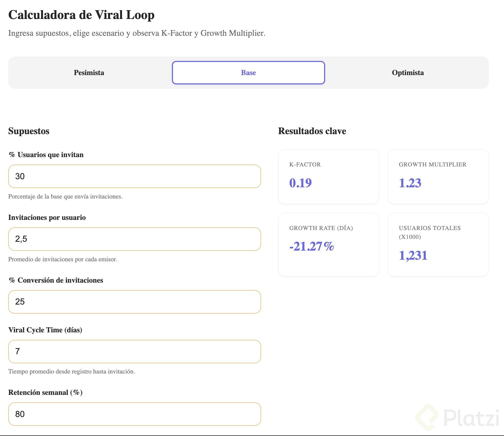The width and height of the screenshot is (504, 436).
Task: Select the Viral Cycle Time input
Action: 135,352
